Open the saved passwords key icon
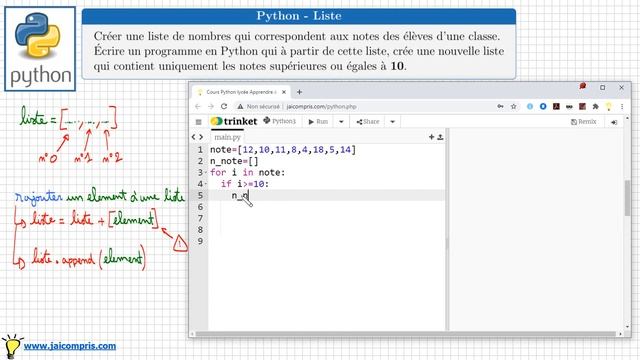Viewport: 640px width, 360px height. tap(500, 107)
